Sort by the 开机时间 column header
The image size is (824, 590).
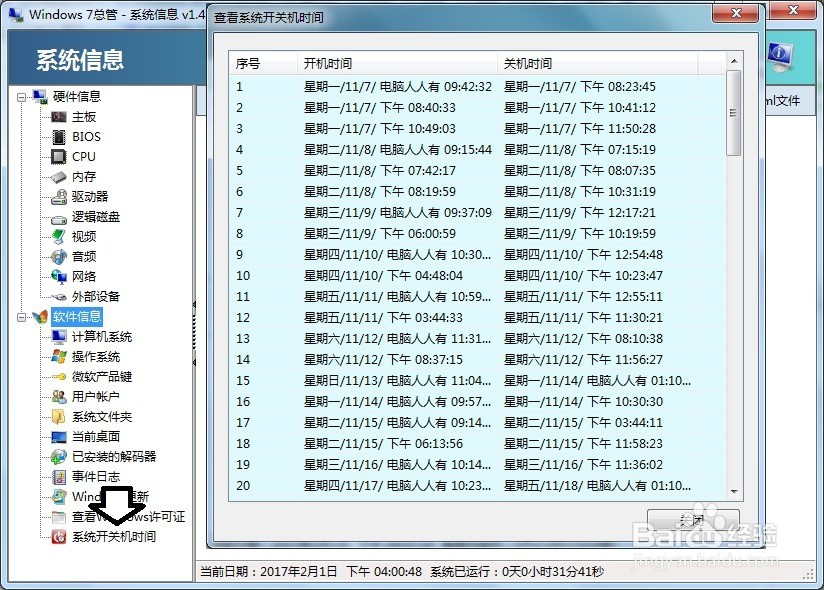click(397, 64)
